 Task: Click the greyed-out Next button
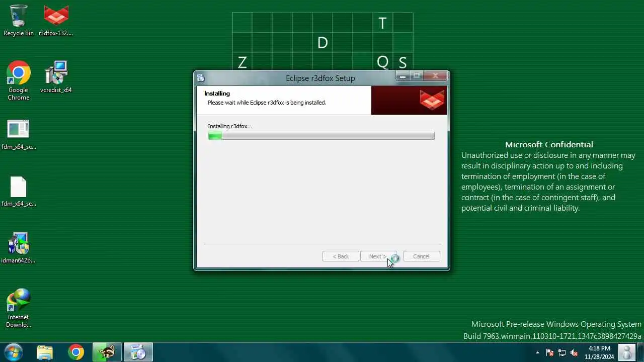pos(378,256)
